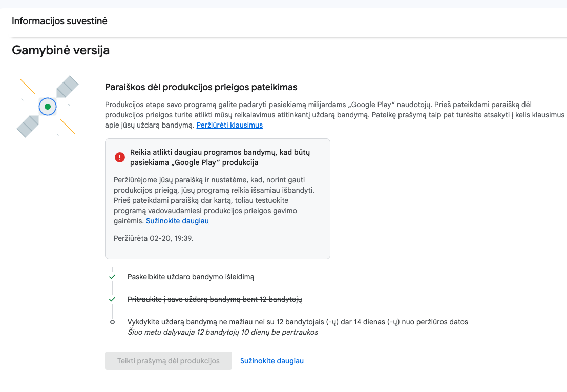Click the 'Peržiūrėta 02-20, 19:39.' timestamp
Image resolution: width=567 pixels, height=392 pixels.
pos(153,238)
